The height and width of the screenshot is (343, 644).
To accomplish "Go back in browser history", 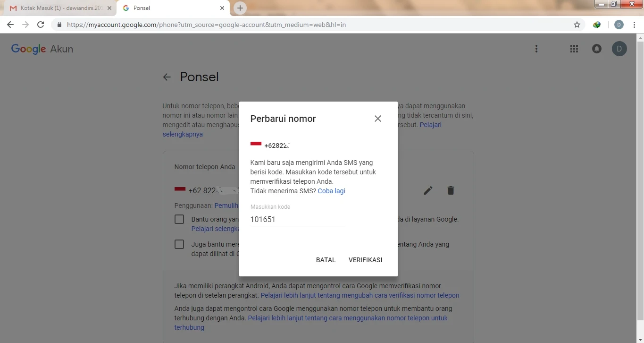I will pyautogui.click(x=10, y=25).
